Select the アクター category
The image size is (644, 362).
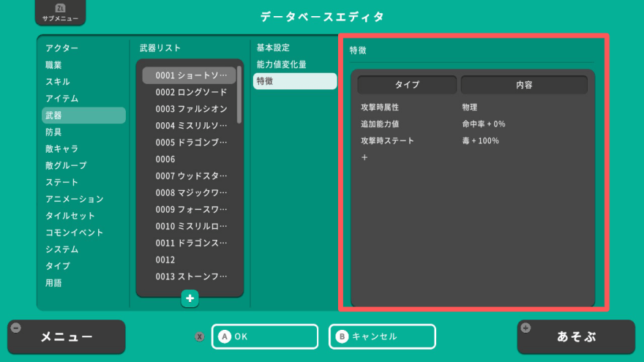tap(62, 48)
